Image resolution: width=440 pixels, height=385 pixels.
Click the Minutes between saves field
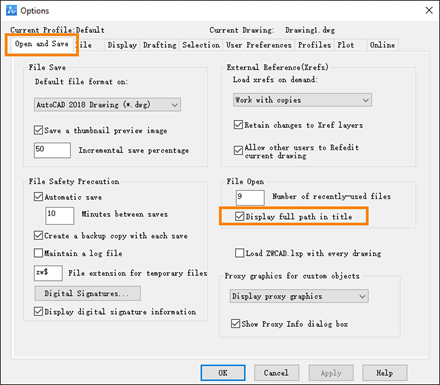pos(60,216)
